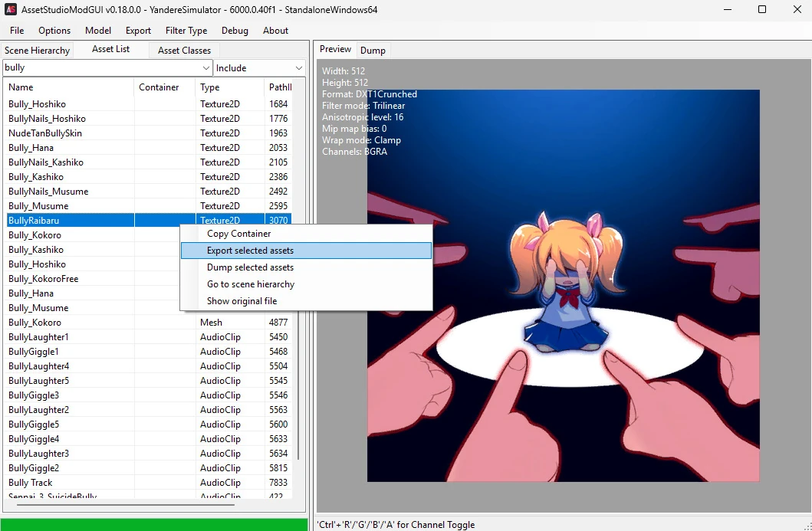Switch to the Dump tab
The image size is (812, 531).
click(x=373, y=51)
